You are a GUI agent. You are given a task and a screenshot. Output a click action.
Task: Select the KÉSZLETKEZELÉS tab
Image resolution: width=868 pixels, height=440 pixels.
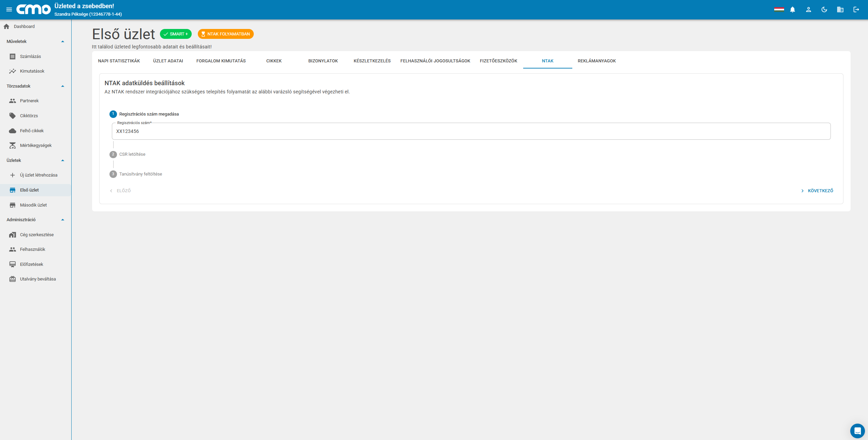pos(372,61)
